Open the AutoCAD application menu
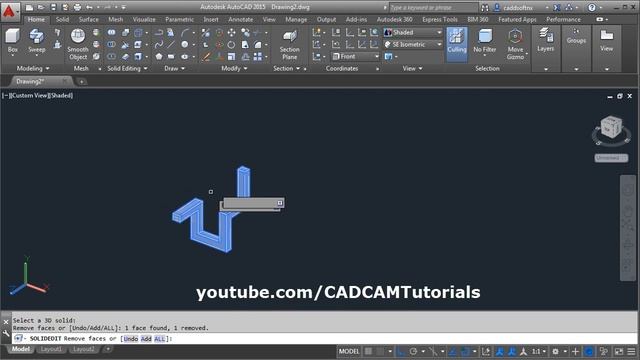This screenshot has height=360, width=640. click(9, 11)
